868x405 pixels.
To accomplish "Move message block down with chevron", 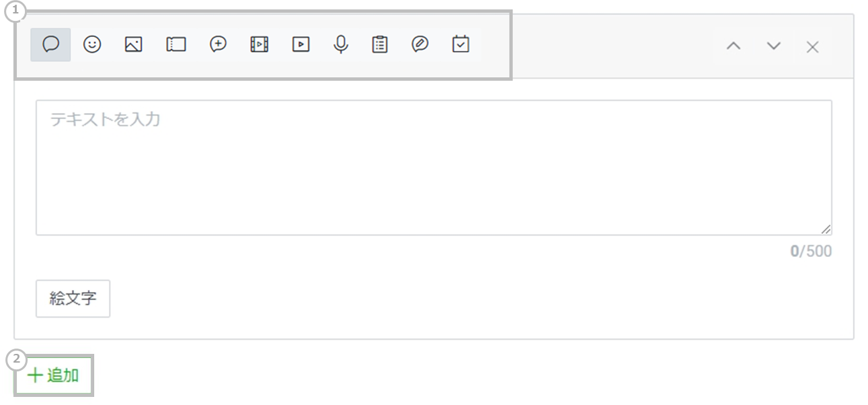I will tap(774, 46).
